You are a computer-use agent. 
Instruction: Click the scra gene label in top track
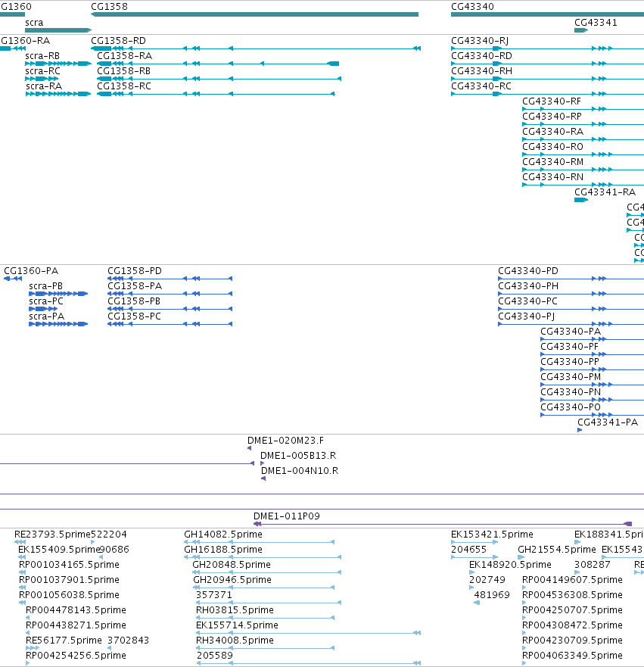(34, 23)
